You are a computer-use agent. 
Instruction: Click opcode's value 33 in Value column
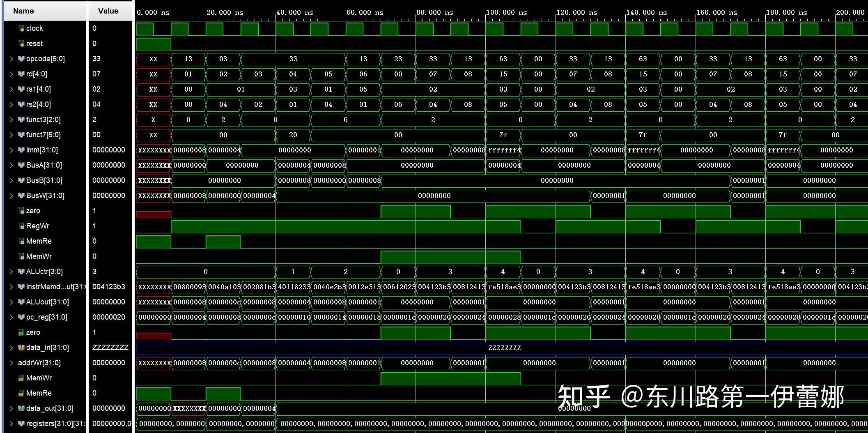[x=96, y=59]
